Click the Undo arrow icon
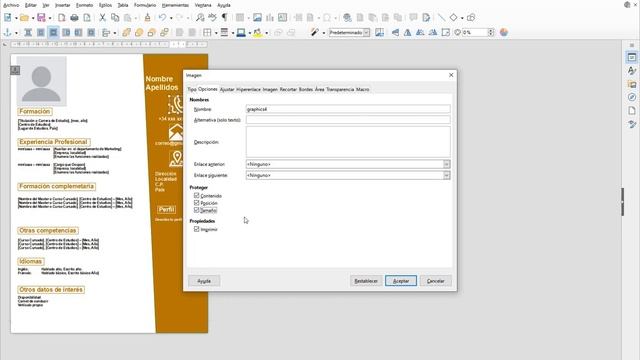640x360 pixels. click(162, 18)
